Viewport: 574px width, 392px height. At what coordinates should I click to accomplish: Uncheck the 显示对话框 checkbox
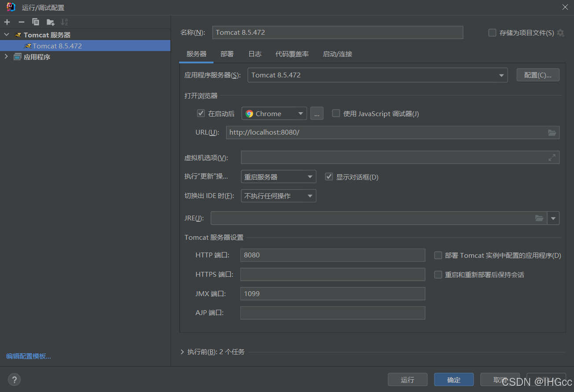(329, 177)
